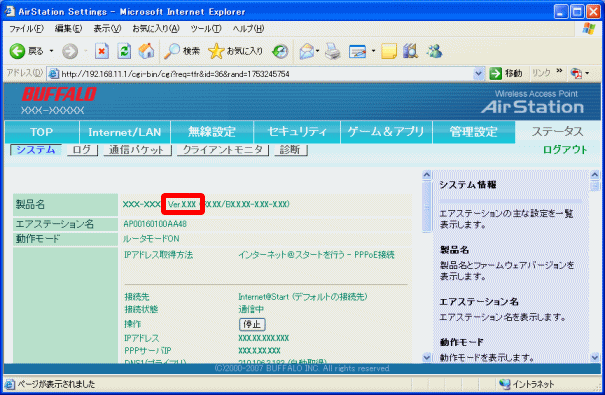Open the Messenger people icon
The height and width of the screenshot is (395, 605).
[x=435, y=51]
